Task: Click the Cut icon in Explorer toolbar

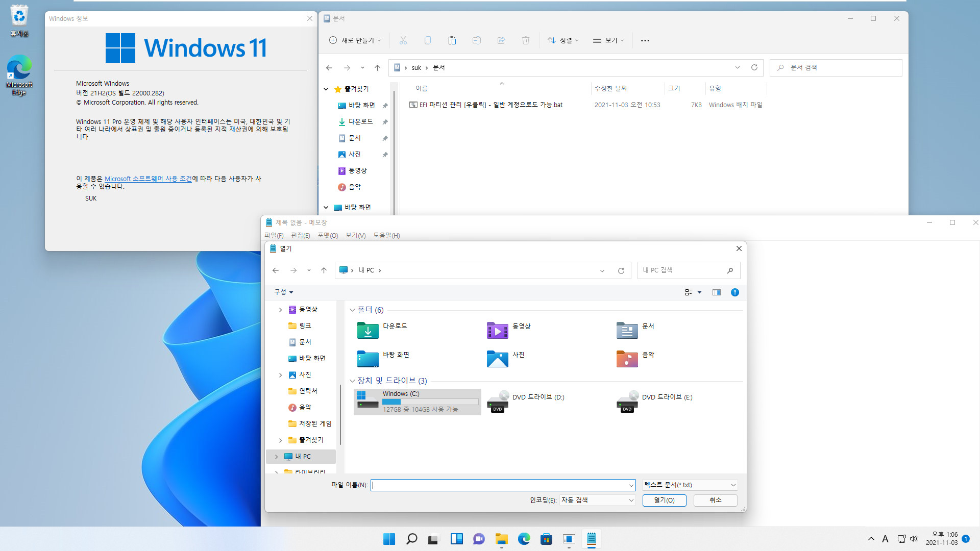Action: tap(403, 40)
